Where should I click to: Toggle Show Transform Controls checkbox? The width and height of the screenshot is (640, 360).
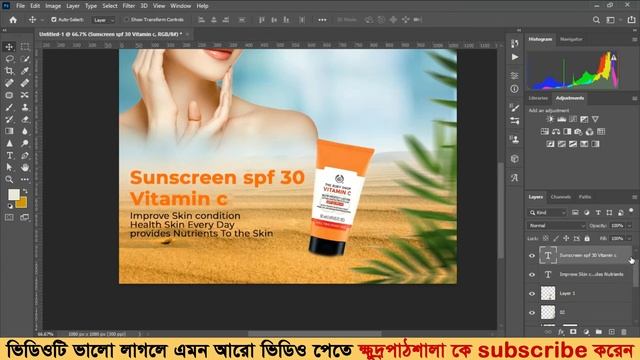[127, 20]
